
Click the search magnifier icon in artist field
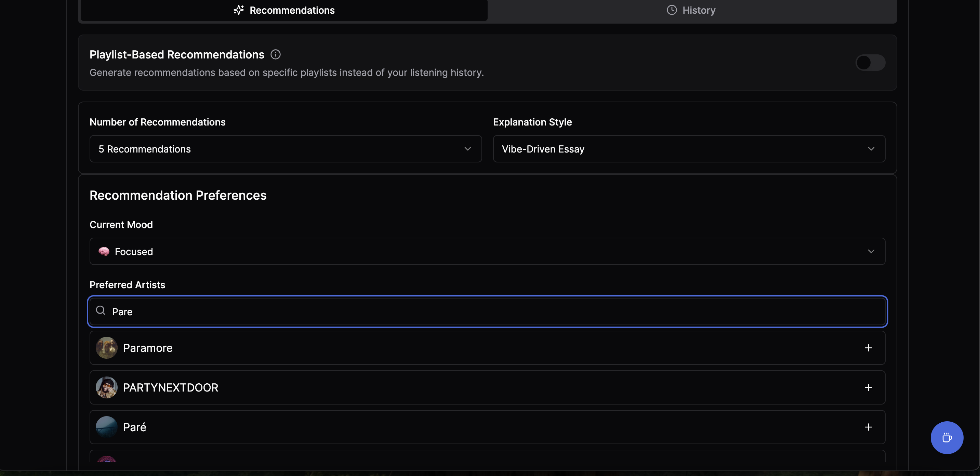coord(101,310)
